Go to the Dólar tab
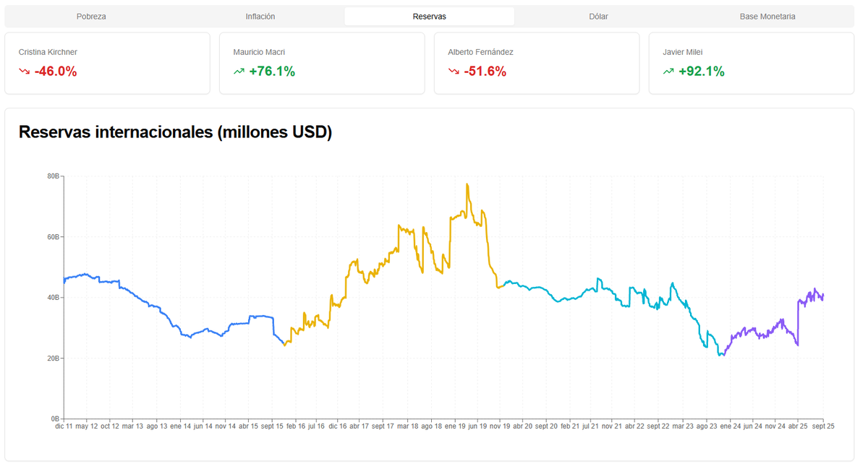868x472 pixels. [x=598, y=16]
